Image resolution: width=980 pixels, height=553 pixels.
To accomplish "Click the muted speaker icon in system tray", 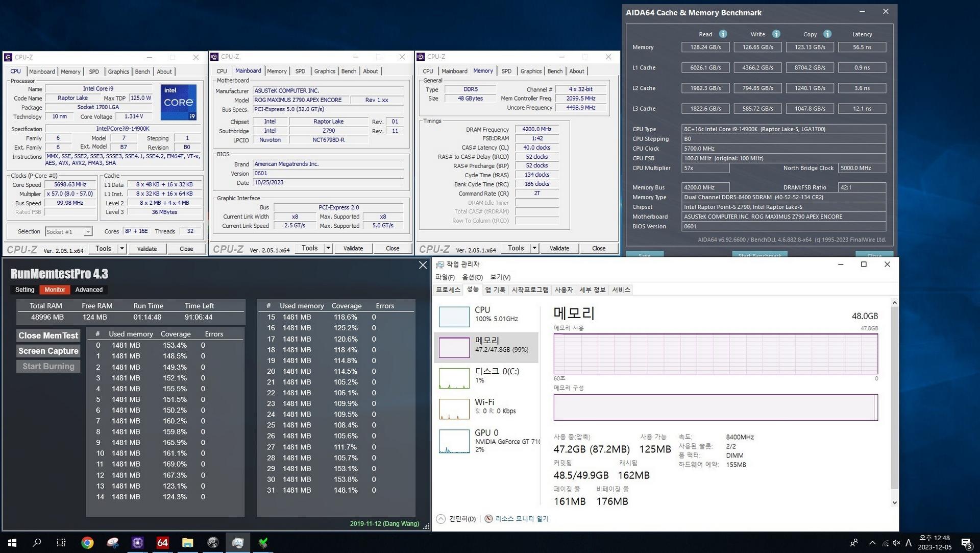I will (896, 543).
